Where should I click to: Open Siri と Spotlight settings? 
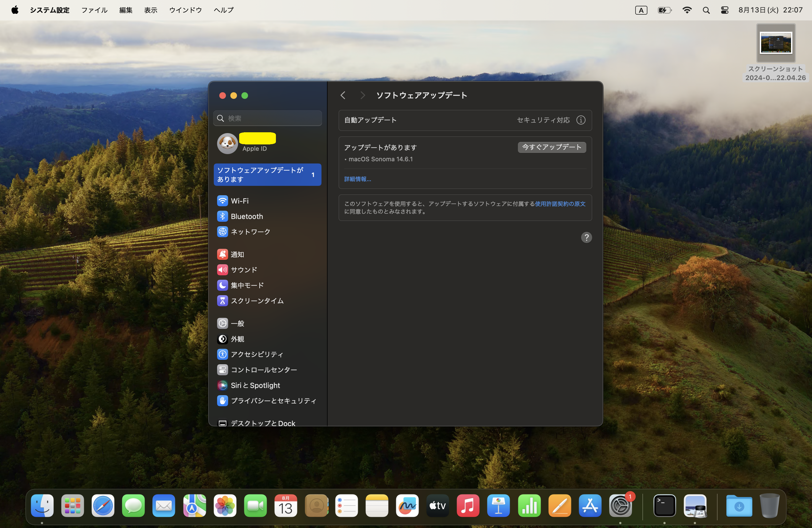[x=255, y=386]
